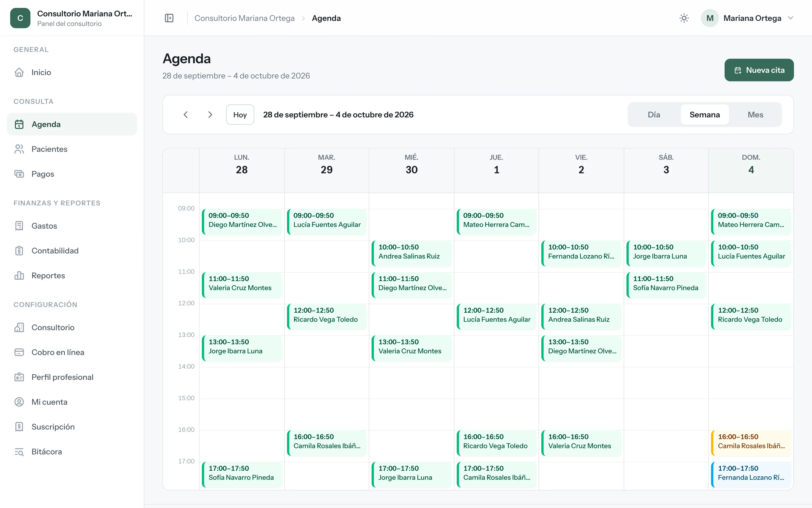Viewport: 812px width, 508px height.
Task: Click the Pacientes people icon
Action: [19, 149]
